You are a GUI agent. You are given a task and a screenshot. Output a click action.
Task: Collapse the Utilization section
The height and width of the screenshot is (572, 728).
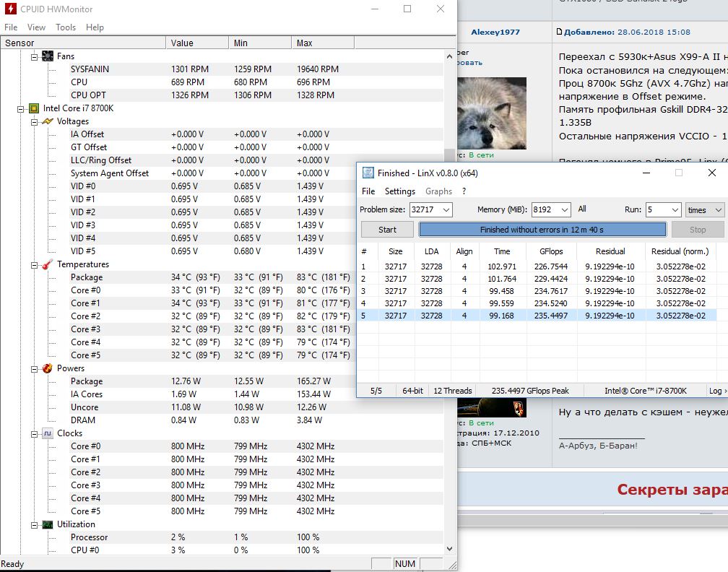[x=34, y=524]
